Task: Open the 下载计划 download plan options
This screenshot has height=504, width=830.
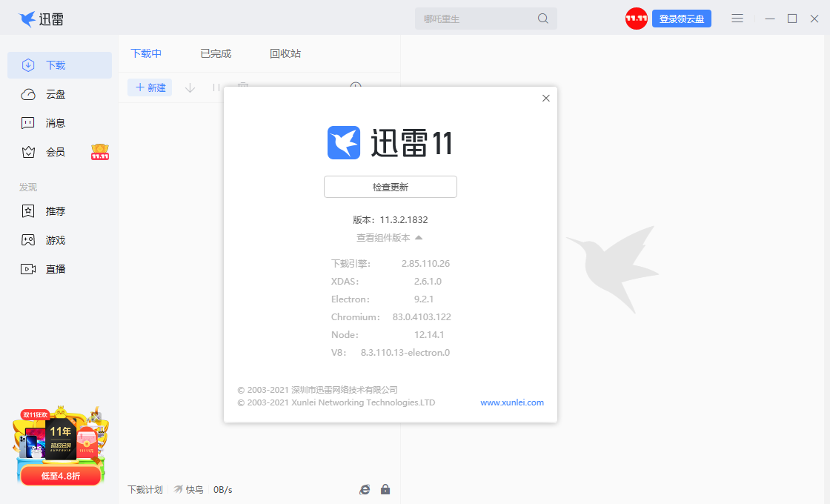Action: click(145, 489)
